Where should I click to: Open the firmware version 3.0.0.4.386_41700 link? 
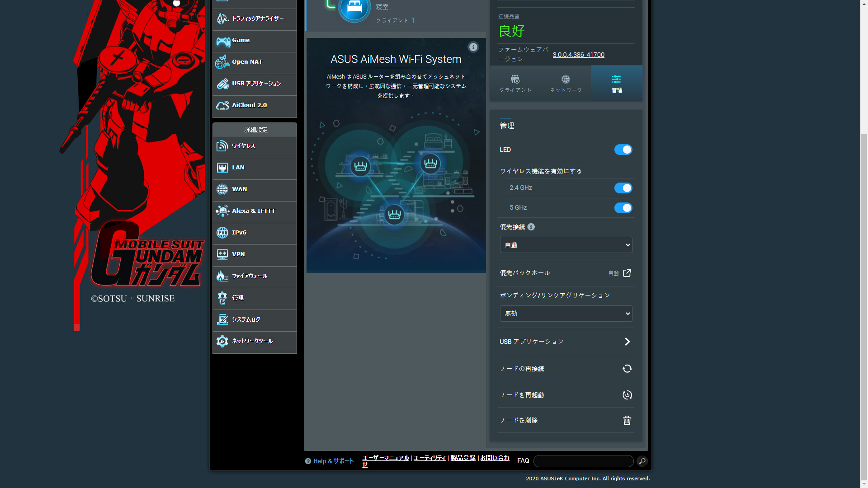click(x=579, y=55)
